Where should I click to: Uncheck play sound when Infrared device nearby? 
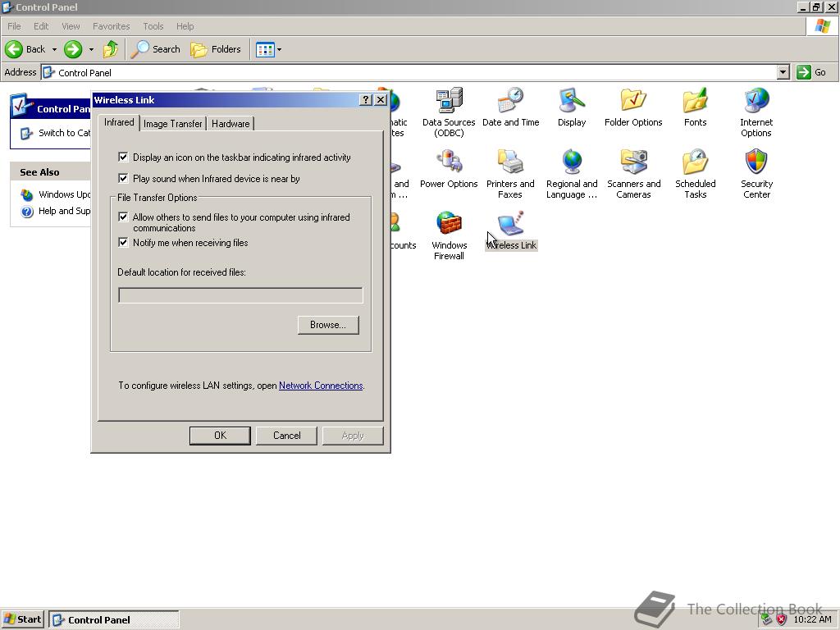[123, 178]
